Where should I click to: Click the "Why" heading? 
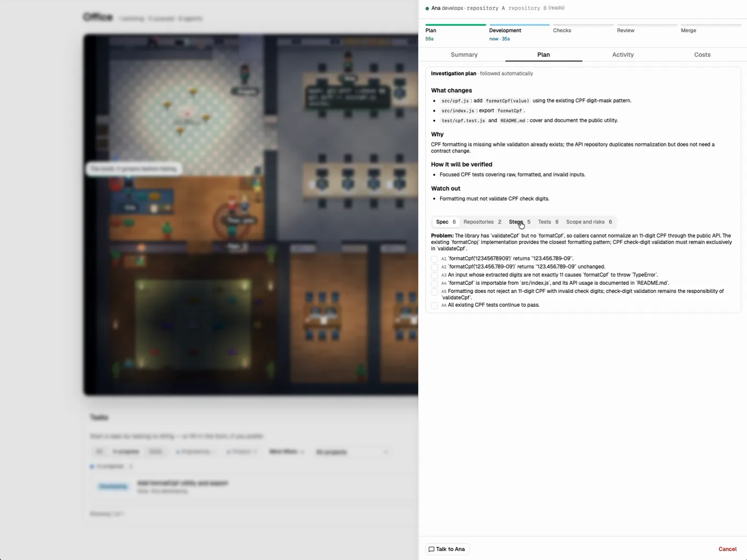click(x=437, y=135)
